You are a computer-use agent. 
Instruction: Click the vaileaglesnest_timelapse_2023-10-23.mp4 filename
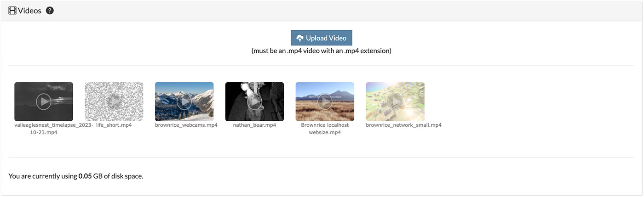tap(54, 129)
